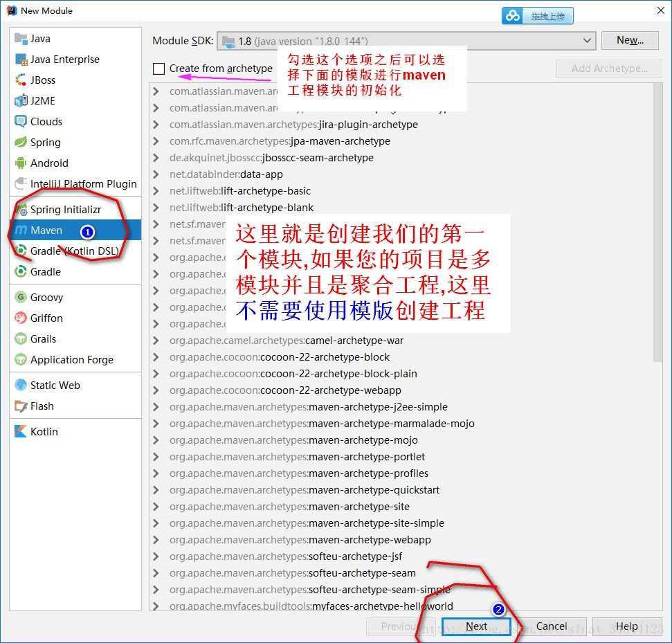672x643 pixels.
Task: Click the Cancel button
Action: (551, 626)
